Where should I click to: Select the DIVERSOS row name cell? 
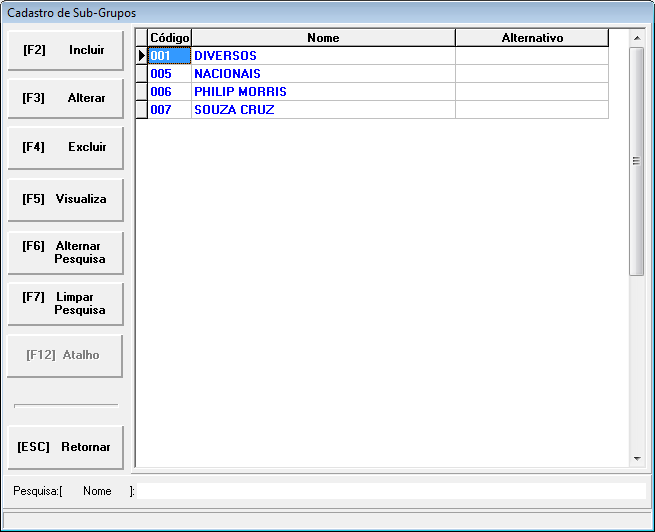(x=323, y=56)
